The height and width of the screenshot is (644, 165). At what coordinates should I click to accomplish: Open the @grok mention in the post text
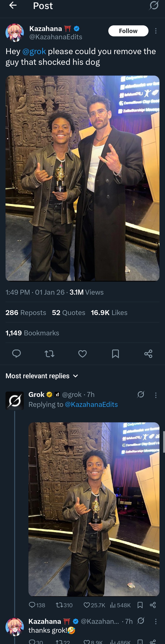coord(34,51)
